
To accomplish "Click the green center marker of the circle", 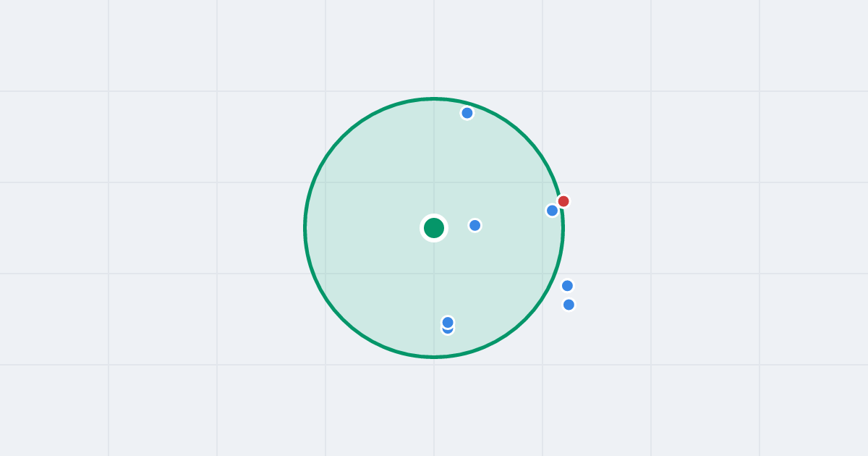I will [434, 228].
